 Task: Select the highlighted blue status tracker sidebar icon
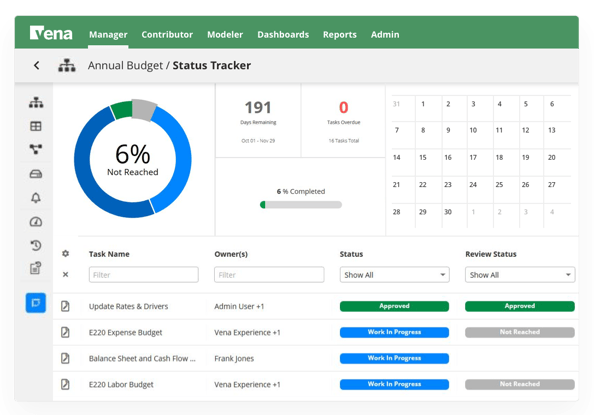36,303
